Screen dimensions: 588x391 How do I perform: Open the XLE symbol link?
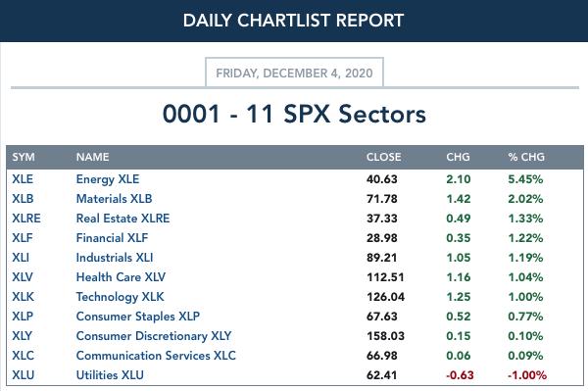point(23,179)
